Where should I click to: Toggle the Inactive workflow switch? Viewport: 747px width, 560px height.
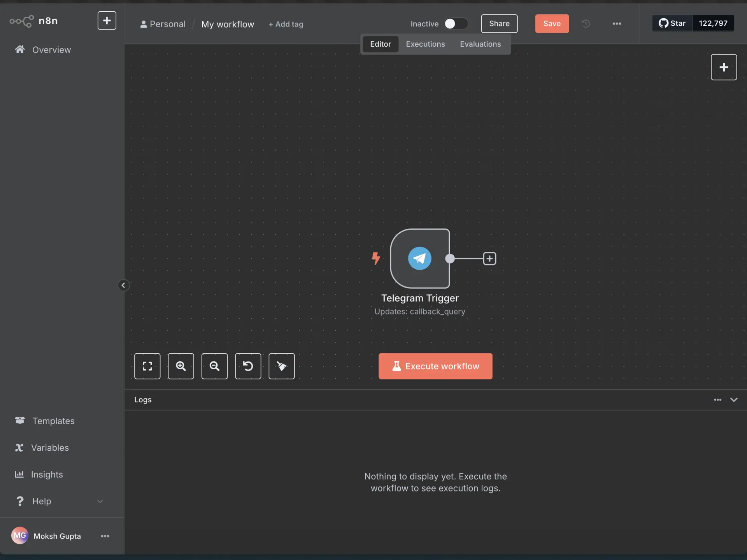coord(456,24)
